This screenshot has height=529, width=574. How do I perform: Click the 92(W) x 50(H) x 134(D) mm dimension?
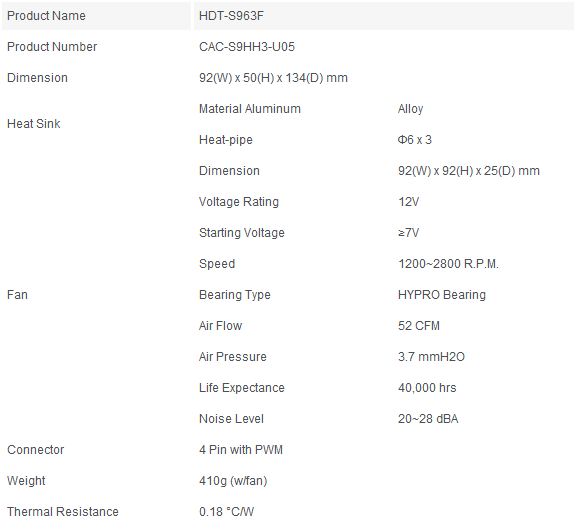click(x=273, y=78)
